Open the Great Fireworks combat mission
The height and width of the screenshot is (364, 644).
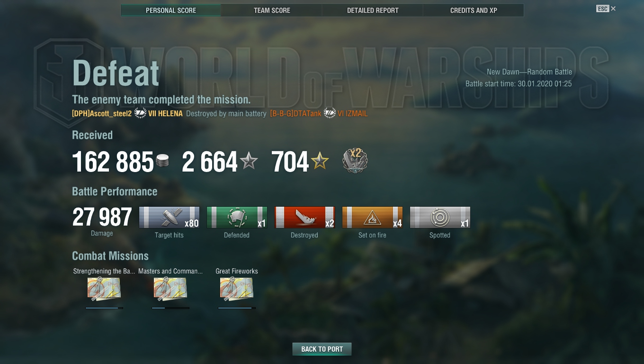237,289
